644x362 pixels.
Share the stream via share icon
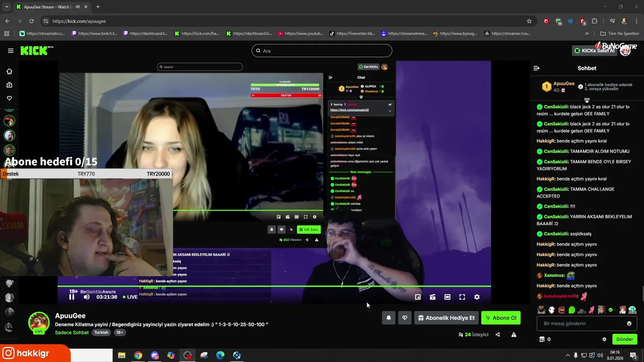click(498, 334)
